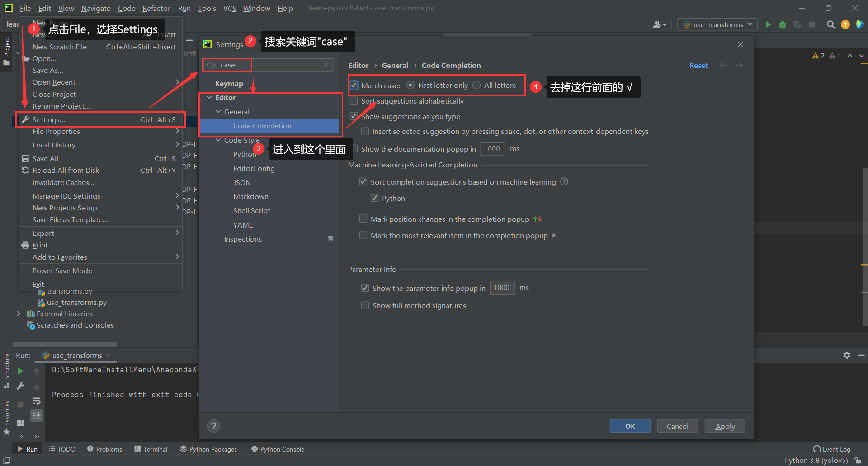Image resolution: width=868 pixels, height=466 pixels.
Task: Rerun use_transforms in the Run panel
Action: pos(20,371)
